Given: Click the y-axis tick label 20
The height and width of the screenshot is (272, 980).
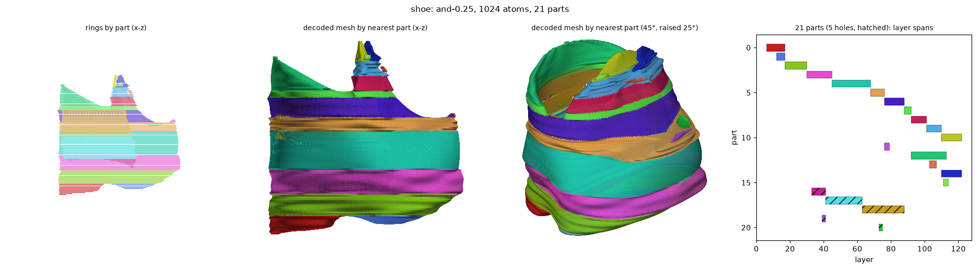Looking at the screenshot, I should (x=746, y=227).
